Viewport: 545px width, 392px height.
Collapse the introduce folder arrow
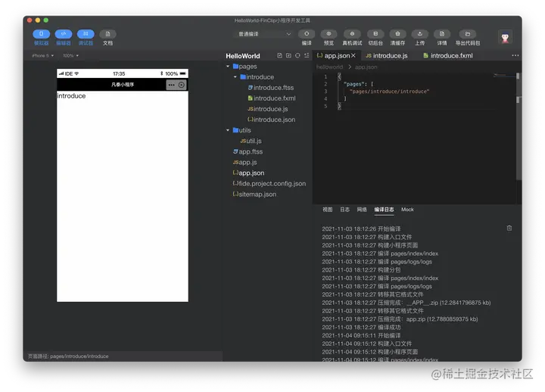click(235, 77)
